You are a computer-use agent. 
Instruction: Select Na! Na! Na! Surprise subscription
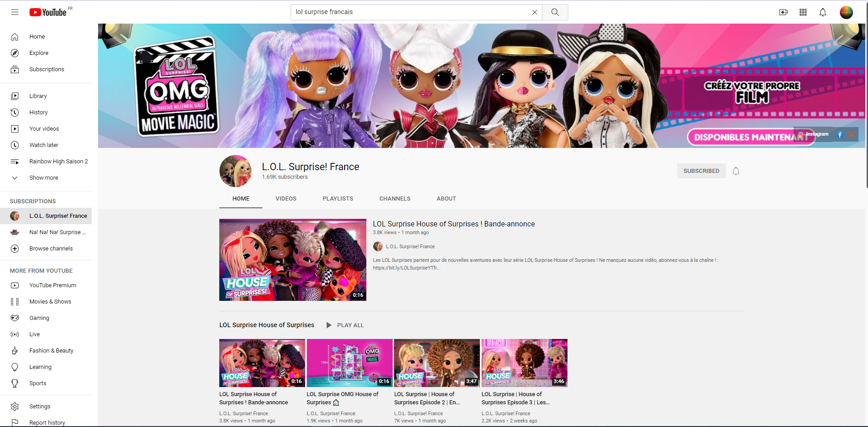(46, 232)
